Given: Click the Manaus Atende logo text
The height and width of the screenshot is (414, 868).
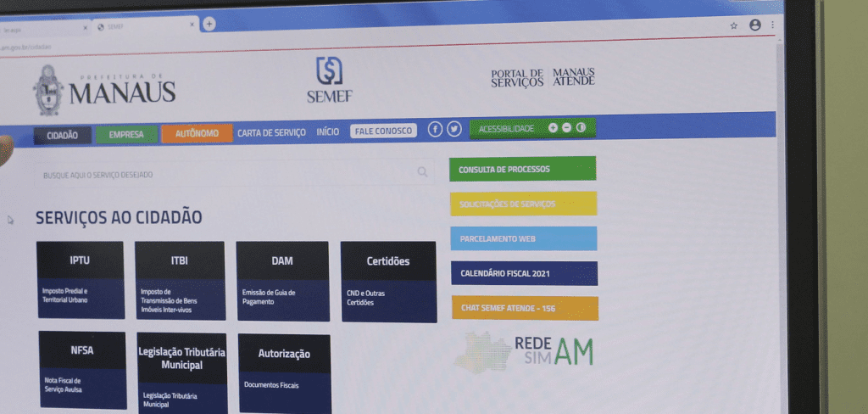Looking at the screenshot, I should click(x=574, y=76).
